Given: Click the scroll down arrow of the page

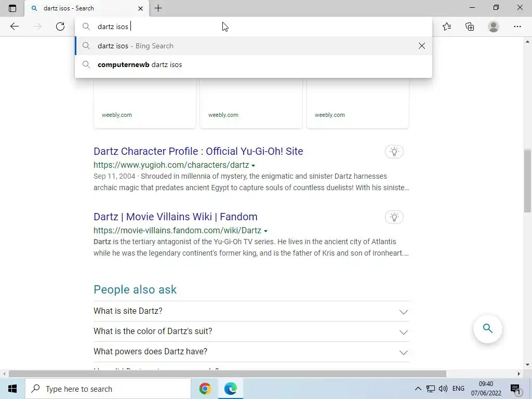Looking at the screenshot, I should click(x=527, y=365).
